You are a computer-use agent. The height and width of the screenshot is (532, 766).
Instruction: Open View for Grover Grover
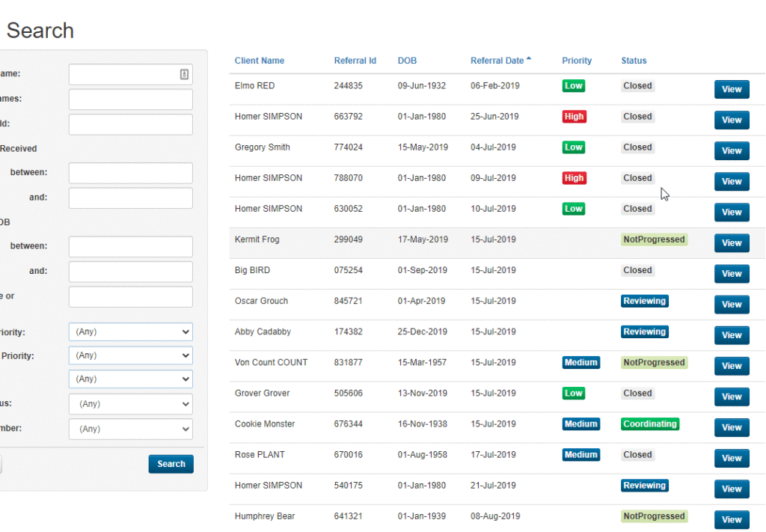tap(732, 397)
